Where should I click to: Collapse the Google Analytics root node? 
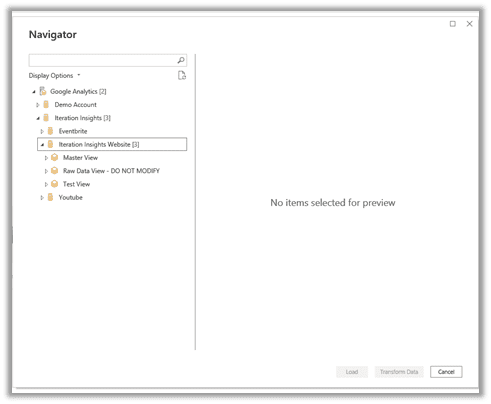[34, 92]
